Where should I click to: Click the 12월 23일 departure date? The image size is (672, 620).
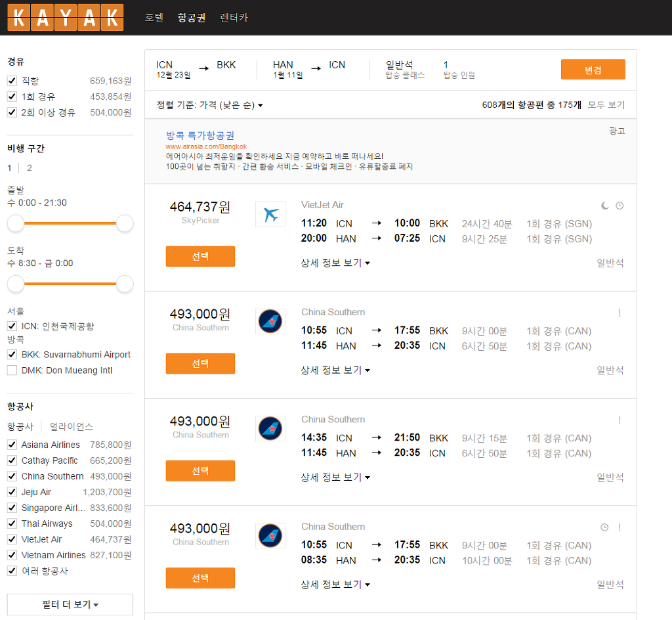click(x=173, y=75)
